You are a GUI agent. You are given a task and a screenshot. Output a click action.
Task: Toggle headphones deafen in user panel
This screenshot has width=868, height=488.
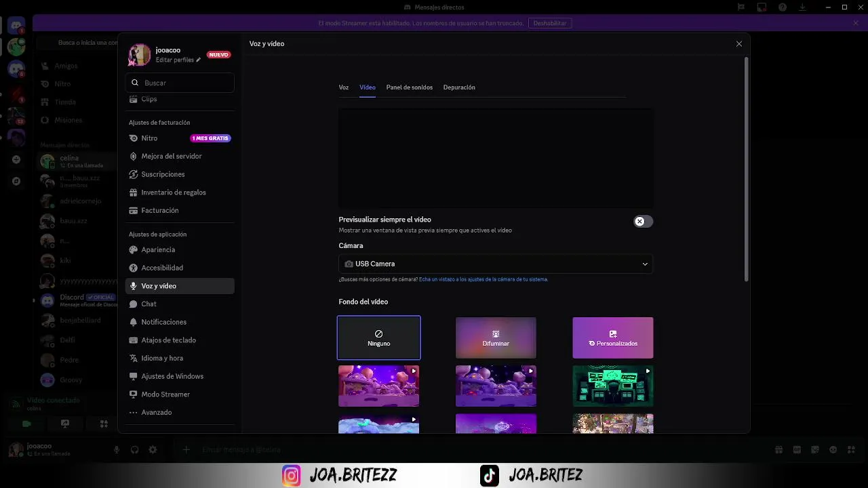(134, 449)
